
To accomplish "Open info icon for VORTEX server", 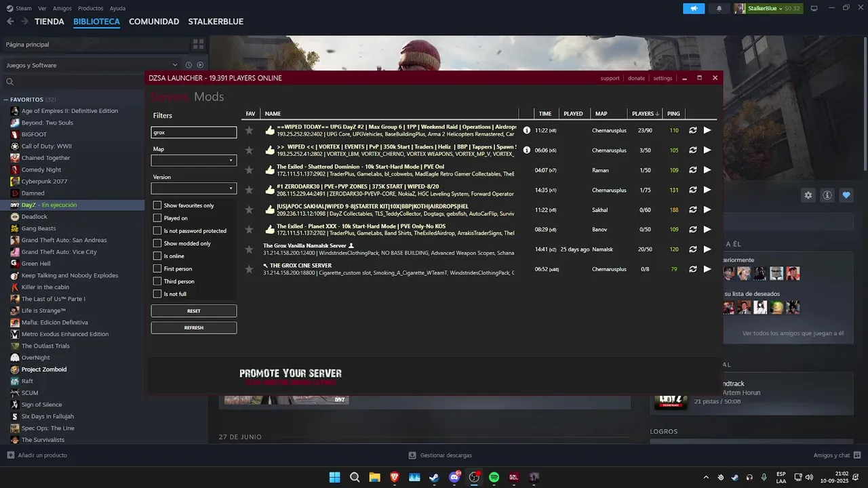I will [527, 150].
